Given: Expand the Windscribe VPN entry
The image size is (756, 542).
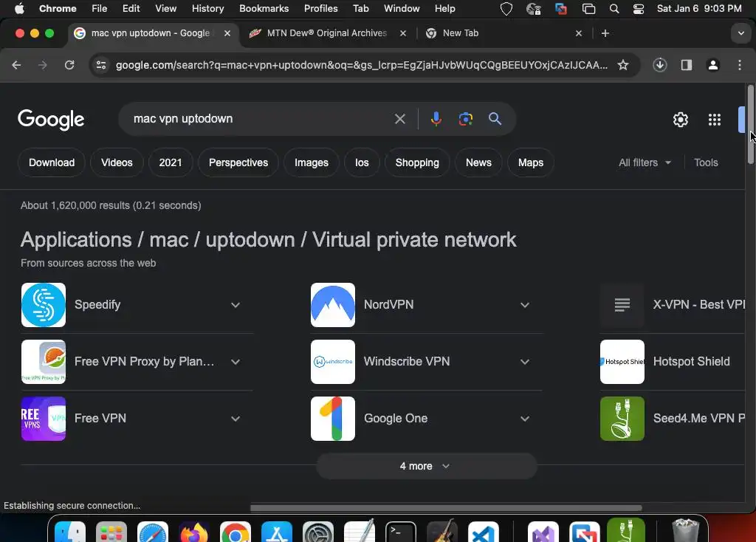Looking at the screenshot, I should tap(525, 362).
